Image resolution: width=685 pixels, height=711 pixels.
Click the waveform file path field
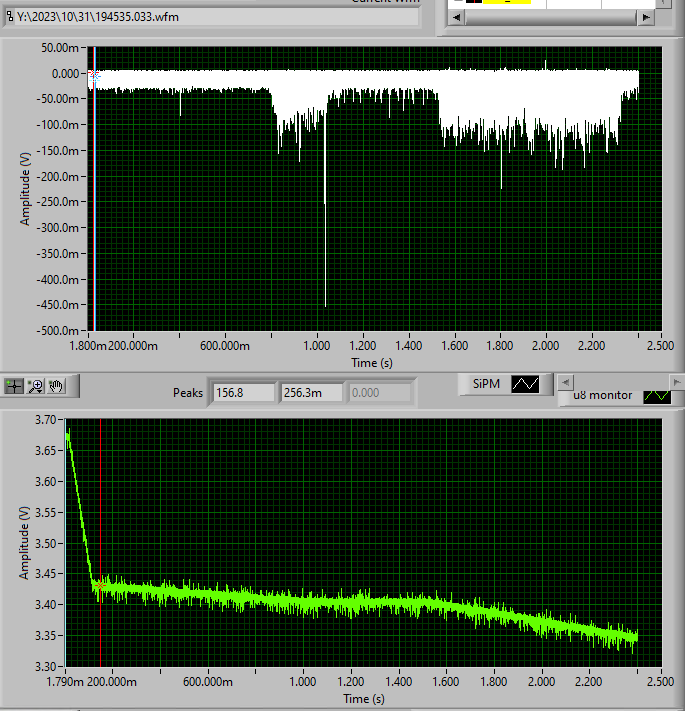pyautogui.click(x=217, y=17)
